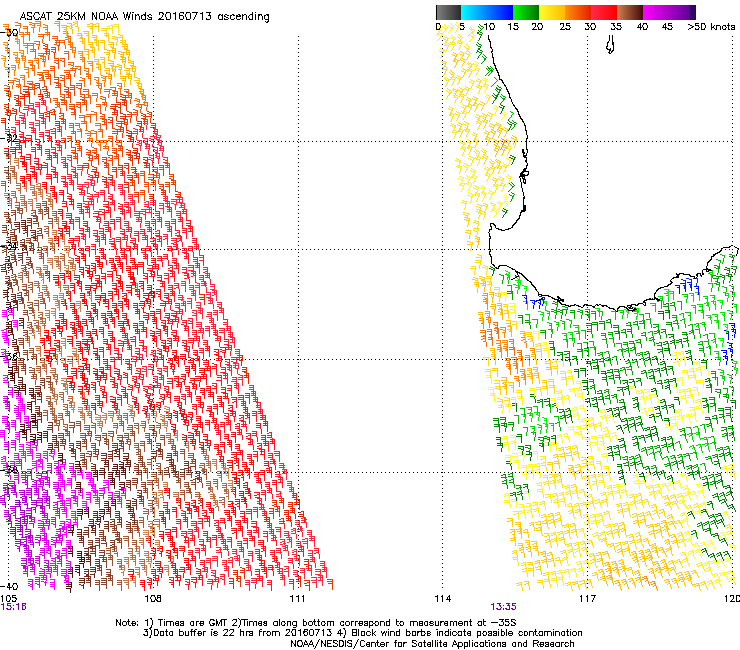Image resolution: width=740 pixels, height=650 pixels.
Task: Click the '-36' latitude axis label
Action: tap(9, 357)
